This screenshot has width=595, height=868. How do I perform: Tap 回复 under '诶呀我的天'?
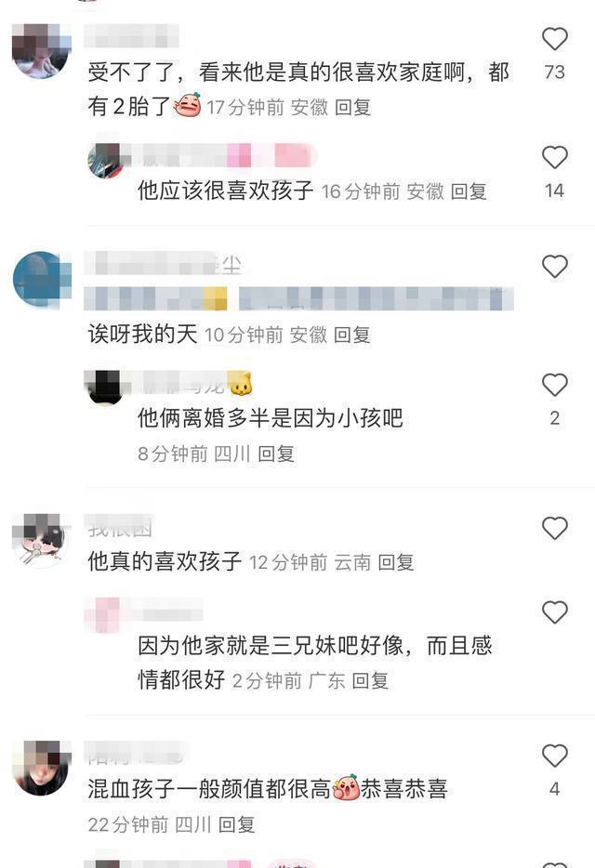351,335
